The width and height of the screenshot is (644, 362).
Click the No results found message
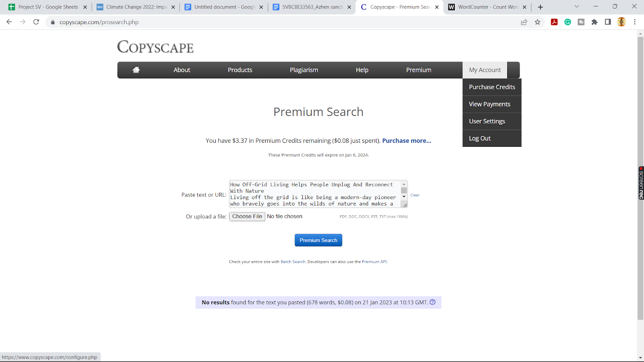tap(318, 302)
